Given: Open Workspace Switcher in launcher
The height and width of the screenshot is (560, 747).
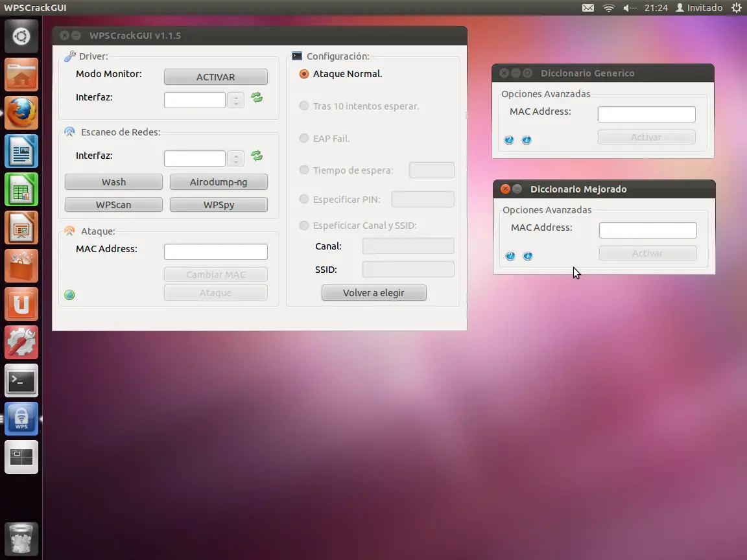Looking at the screenshot, I should tap(21, 457).
